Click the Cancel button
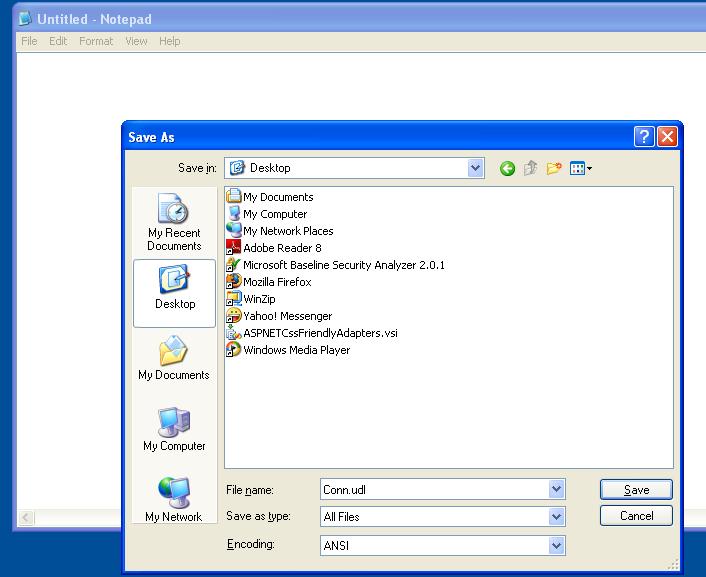 636,516
